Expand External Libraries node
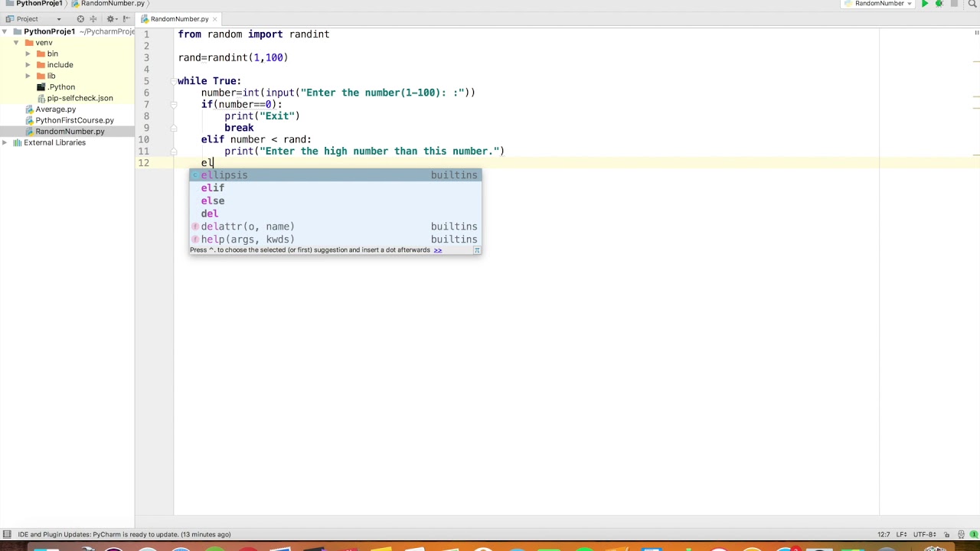The image size is (980, 551). pyautogui.click(x=5, y=142)
